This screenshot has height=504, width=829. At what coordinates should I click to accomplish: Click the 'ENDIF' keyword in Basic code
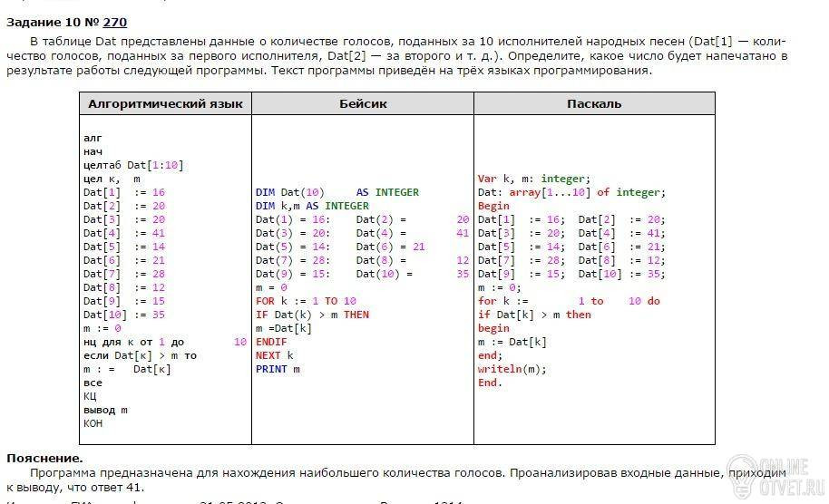point(271,342)
